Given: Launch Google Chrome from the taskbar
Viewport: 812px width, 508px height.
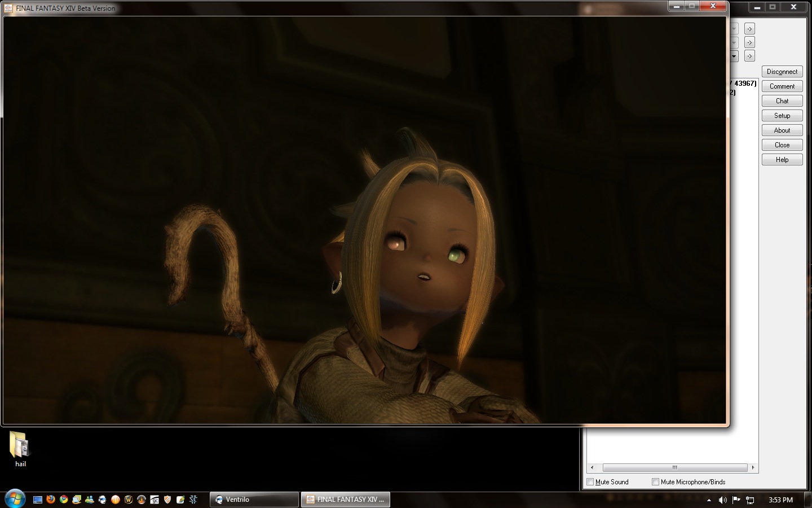Looking at the screenshot, I should 64,500.
